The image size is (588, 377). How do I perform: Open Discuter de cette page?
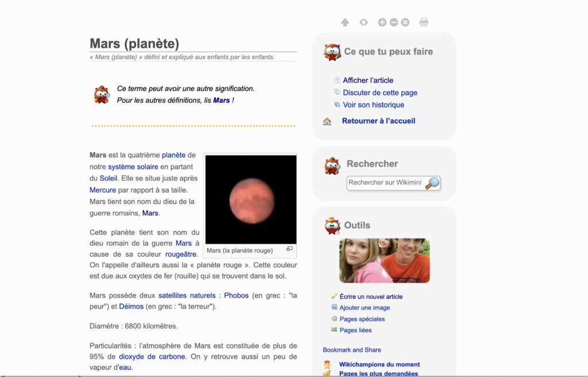380,93
